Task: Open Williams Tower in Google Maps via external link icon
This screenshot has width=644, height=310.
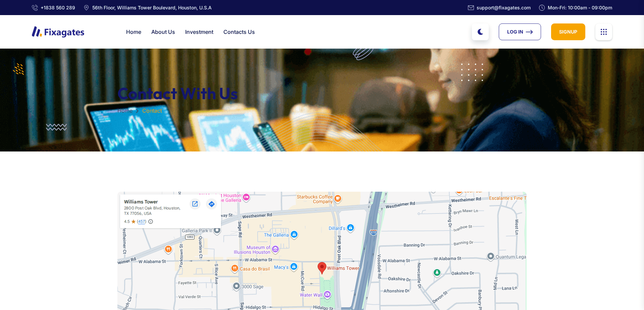Action: pyautogui.click(x=195, y=204)
